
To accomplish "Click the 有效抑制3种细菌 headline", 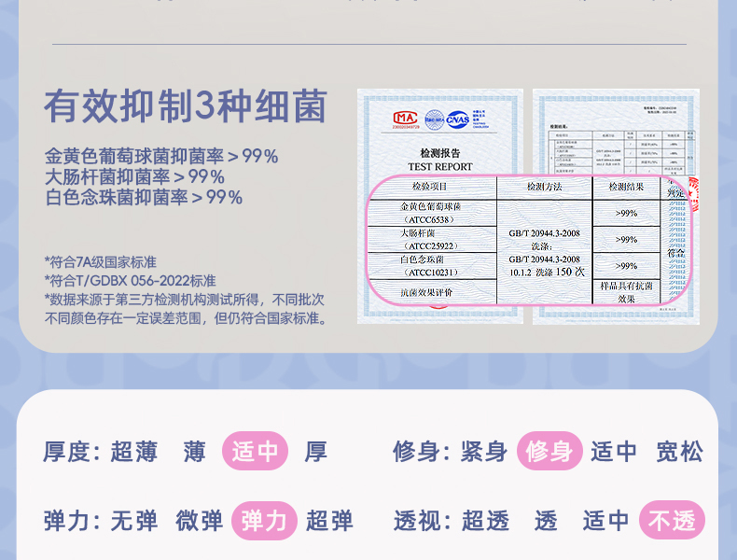I will coord(186,106).
